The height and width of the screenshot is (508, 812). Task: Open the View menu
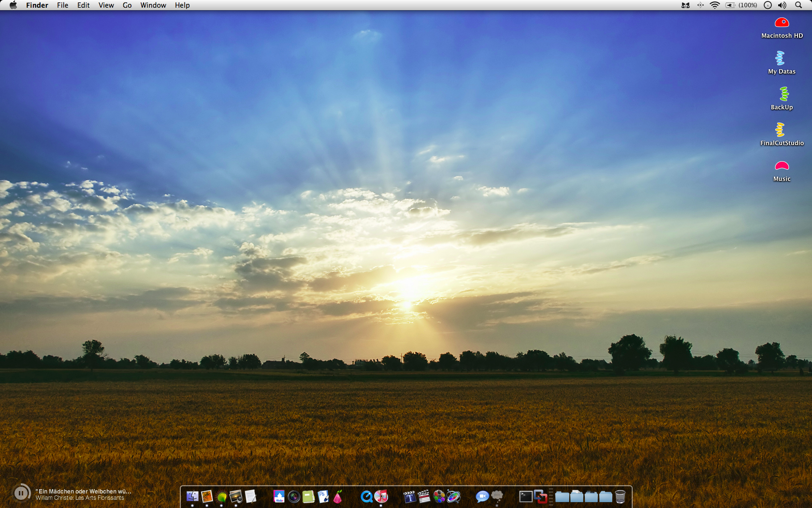106,5
